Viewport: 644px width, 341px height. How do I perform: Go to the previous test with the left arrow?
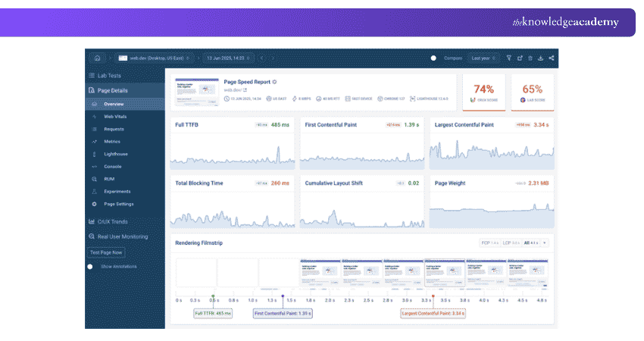[261, 58]
